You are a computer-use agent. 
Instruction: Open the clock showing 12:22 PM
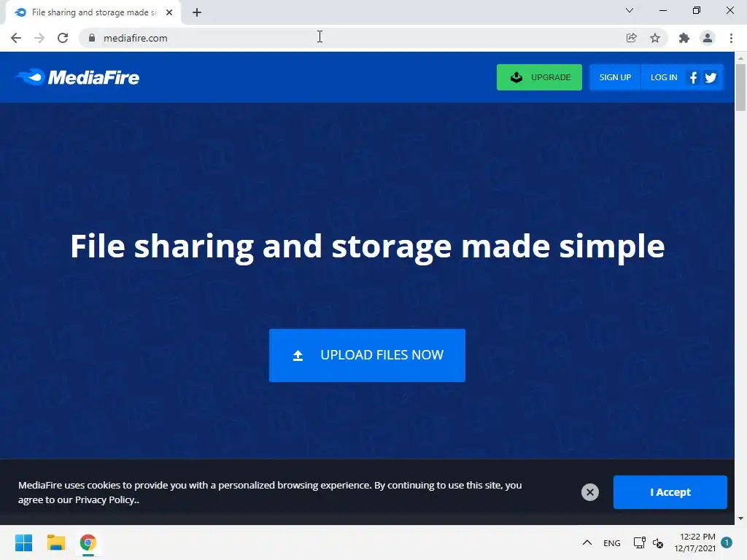pyautogui.click(x=694, y=542)
